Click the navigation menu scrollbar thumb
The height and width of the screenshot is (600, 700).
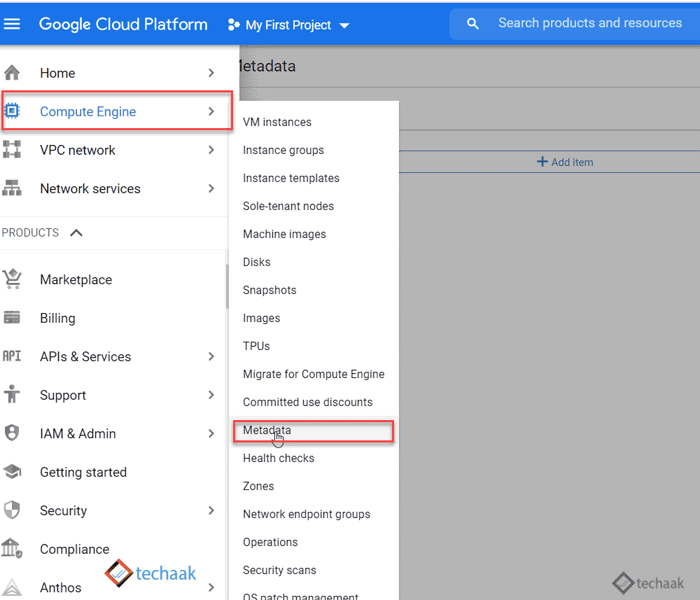click(227, 286)
